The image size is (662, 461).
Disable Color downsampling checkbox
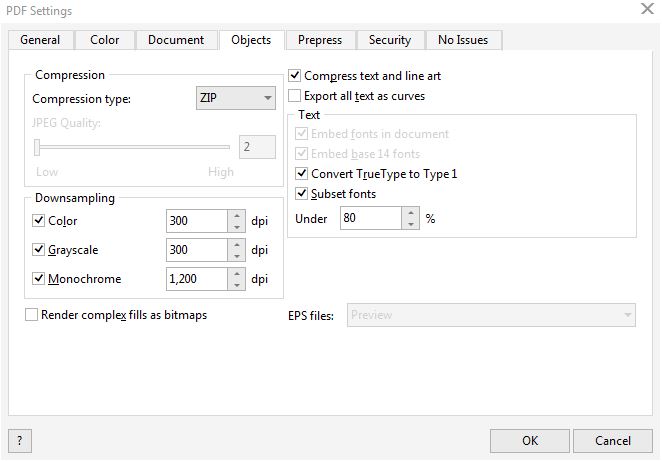(x=39, y=221)
